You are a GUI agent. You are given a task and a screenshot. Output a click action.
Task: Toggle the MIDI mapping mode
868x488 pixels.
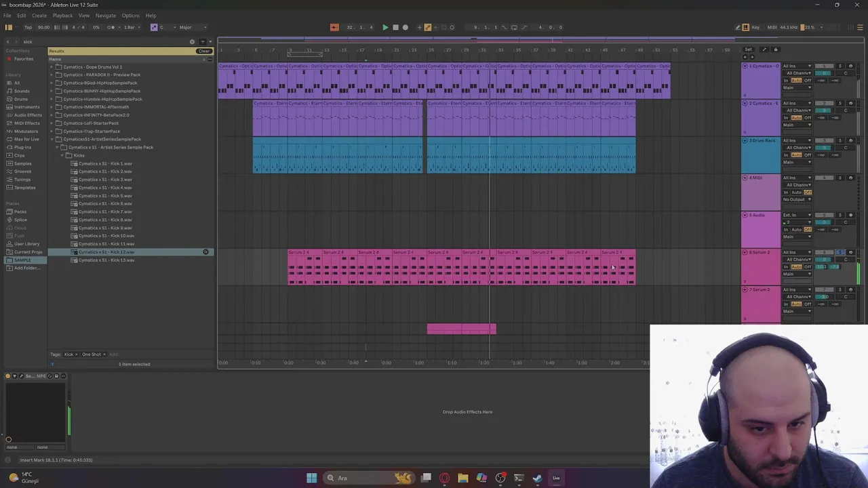[x=772, y=27]
